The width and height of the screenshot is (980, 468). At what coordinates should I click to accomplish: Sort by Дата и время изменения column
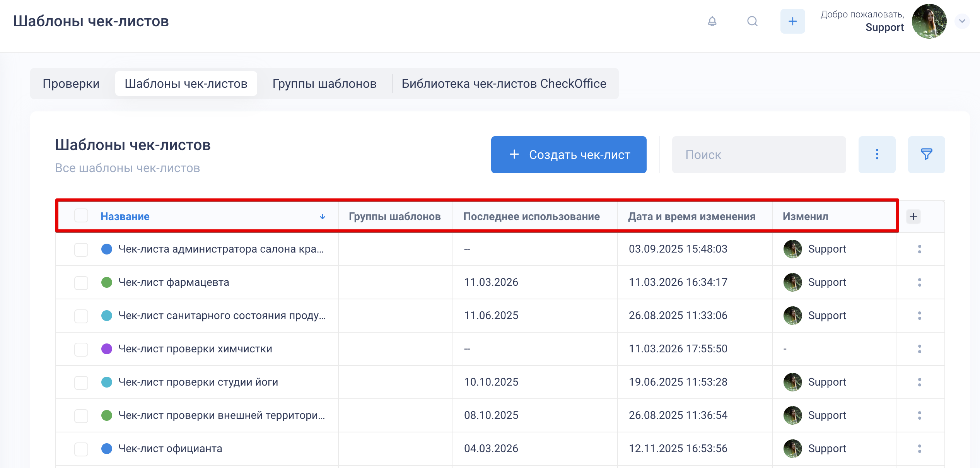(x=691, y=217)
